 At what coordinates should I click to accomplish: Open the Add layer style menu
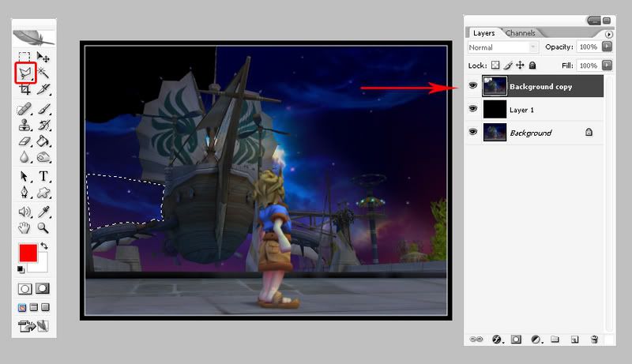[497, 340]
